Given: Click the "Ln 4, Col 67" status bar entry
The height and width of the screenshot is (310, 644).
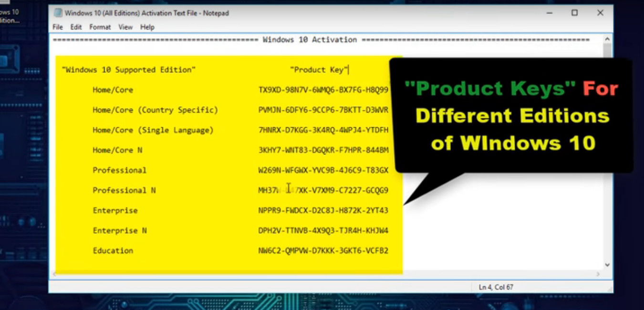Looking at the screenshot, I should [x=496, y=287].
